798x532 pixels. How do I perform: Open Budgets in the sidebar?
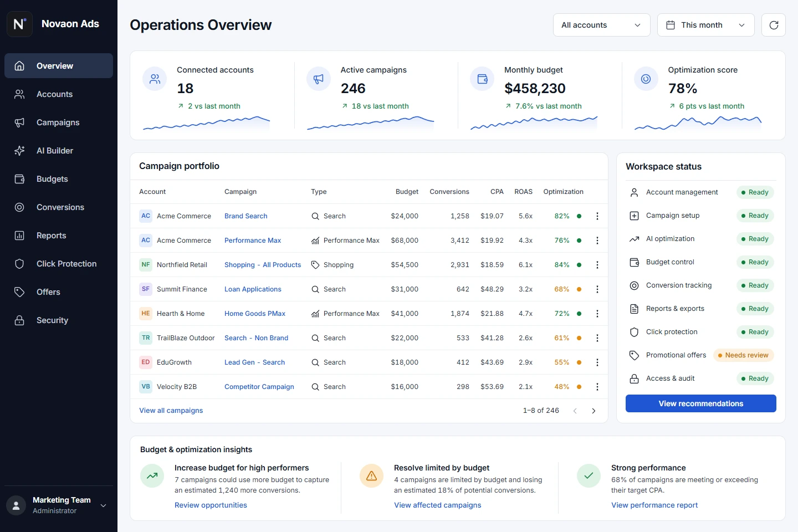59,179
